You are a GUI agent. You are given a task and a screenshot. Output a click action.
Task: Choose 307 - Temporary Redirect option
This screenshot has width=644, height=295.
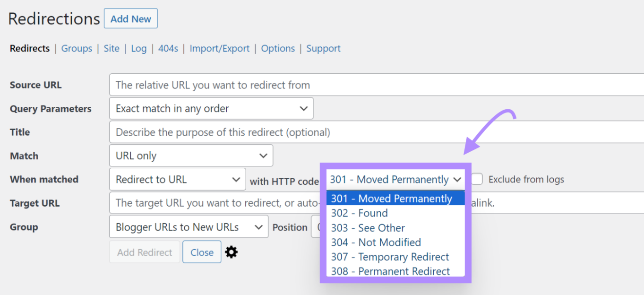(390, 257)
